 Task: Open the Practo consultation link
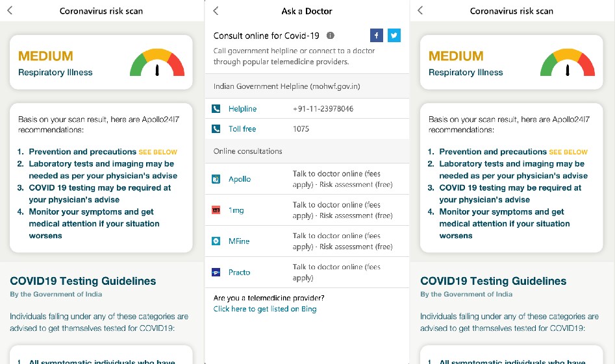pyautogui.click(x=239, y=272)
